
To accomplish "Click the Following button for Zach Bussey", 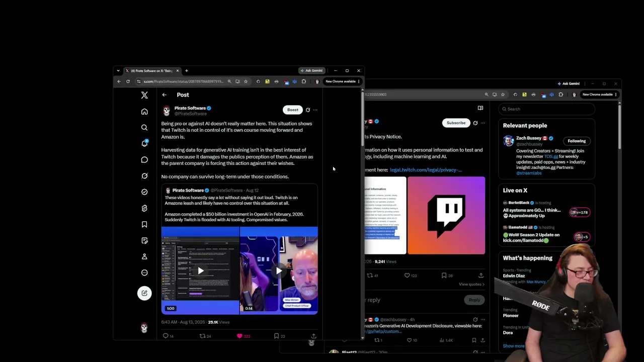I will point(577,141).
